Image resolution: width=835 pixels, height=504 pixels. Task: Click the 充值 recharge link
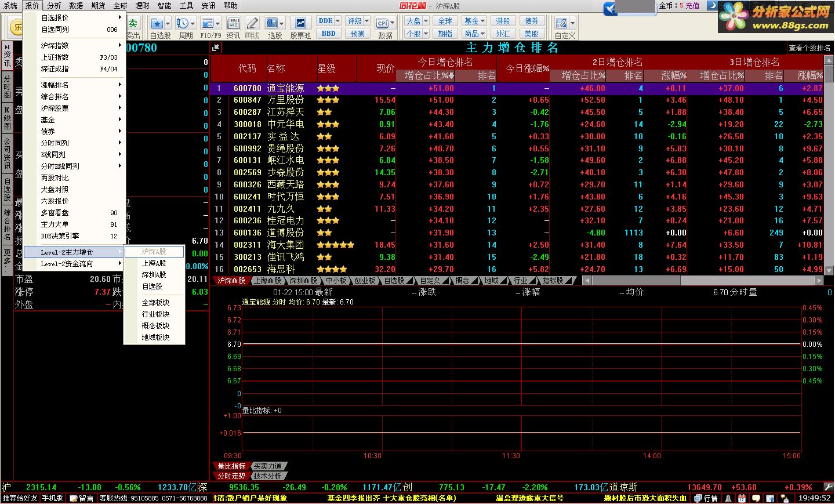tap(693, 5)
